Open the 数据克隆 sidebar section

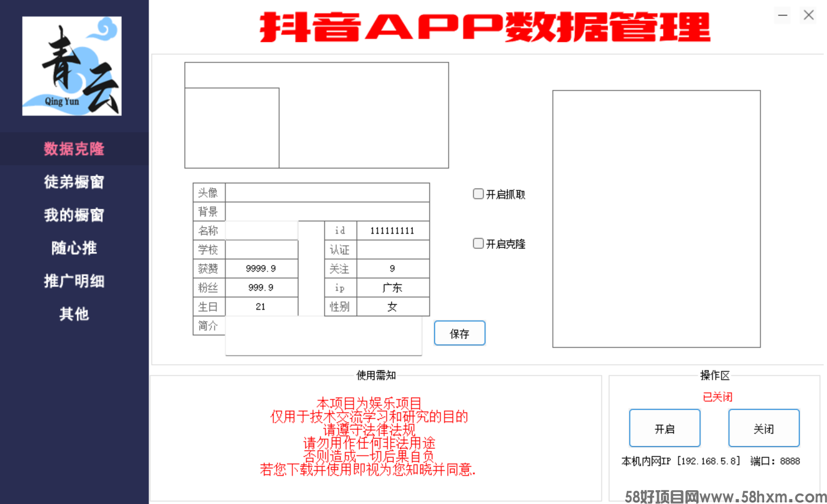click(x=74, y=149)
